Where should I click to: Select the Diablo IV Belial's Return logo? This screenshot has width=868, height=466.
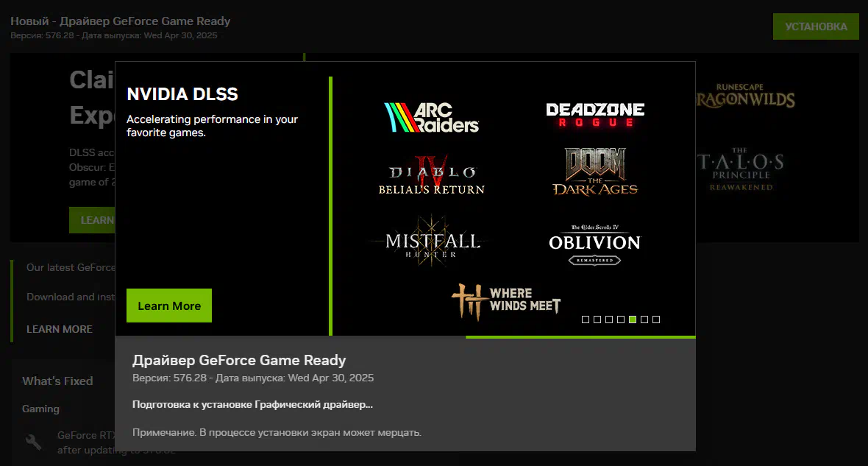[x=432, y=176]
